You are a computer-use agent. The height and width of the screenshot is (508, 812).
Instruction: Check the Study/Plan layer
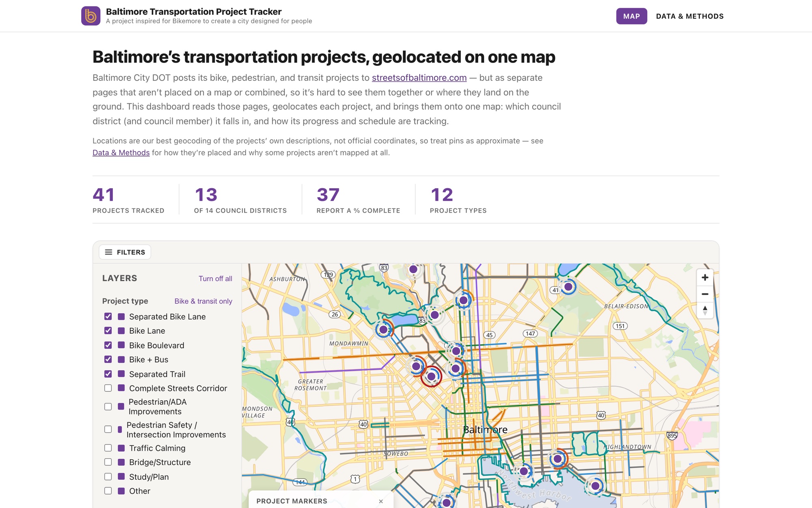coord(108,477)
